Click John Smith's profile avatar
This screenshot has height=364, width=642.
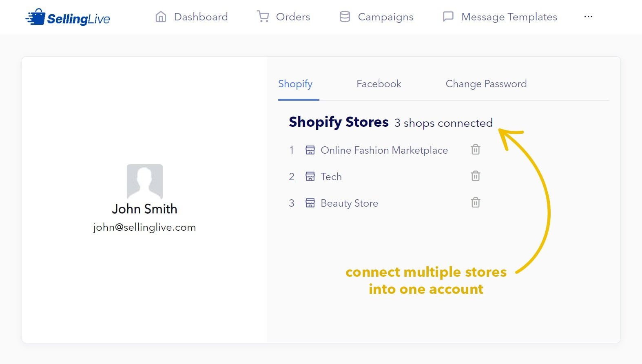click(x=145, y=181)
